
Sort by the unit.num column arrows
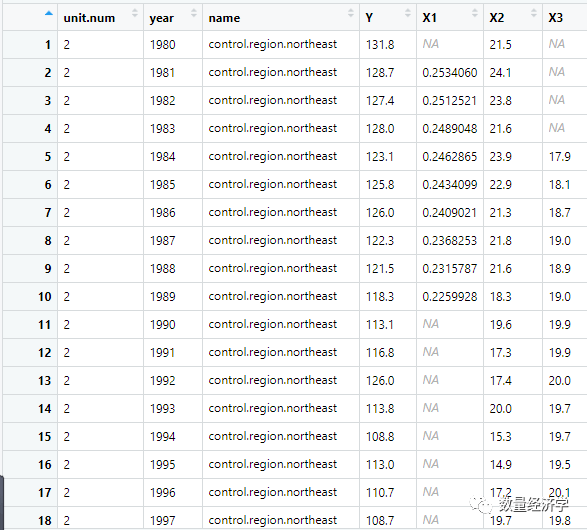point(135,13)
